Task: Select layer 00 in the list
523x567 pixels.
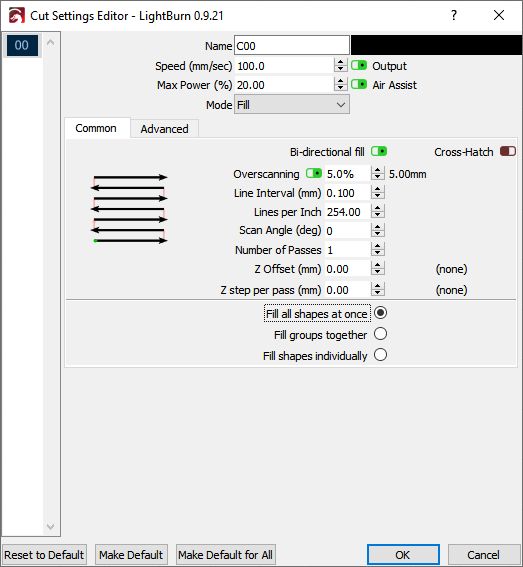Action: pyautogui.click(x=22, y=45)
